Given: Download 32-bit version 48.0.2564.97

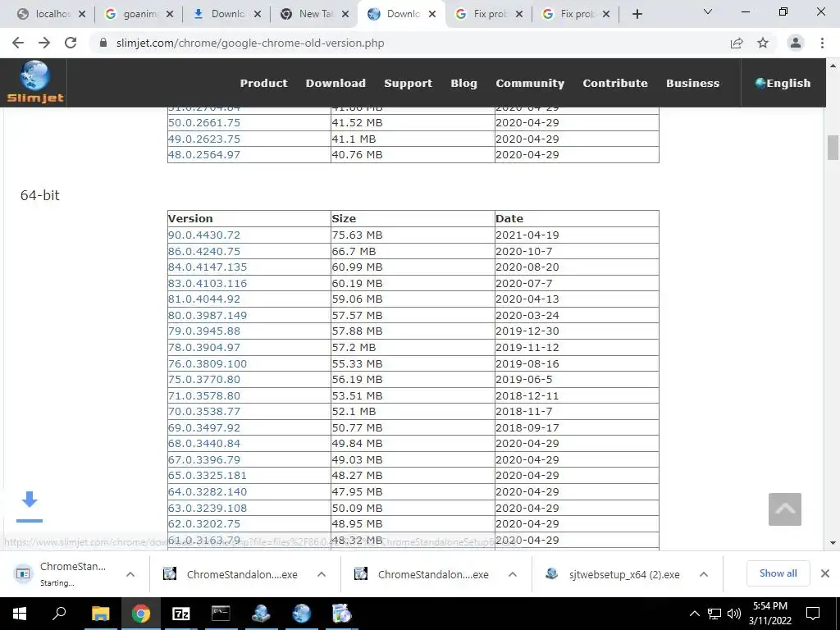Looking at the screenshot, I should (204, 154).
